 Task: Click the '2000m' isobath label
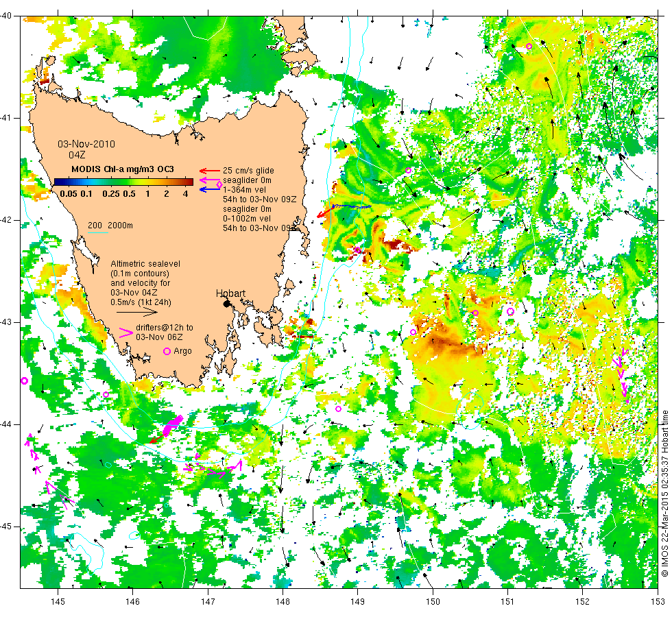click(120, 226)
